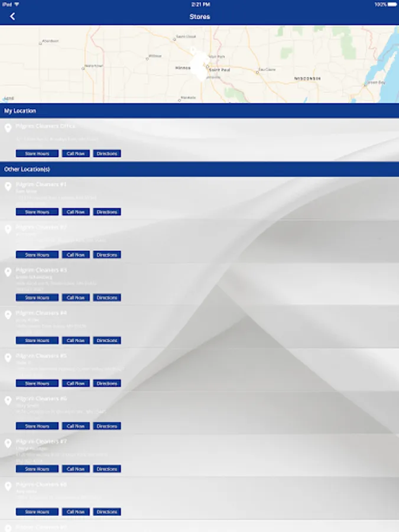Call Now for Pilgrim Cleaners #6

tap(76, 426)
